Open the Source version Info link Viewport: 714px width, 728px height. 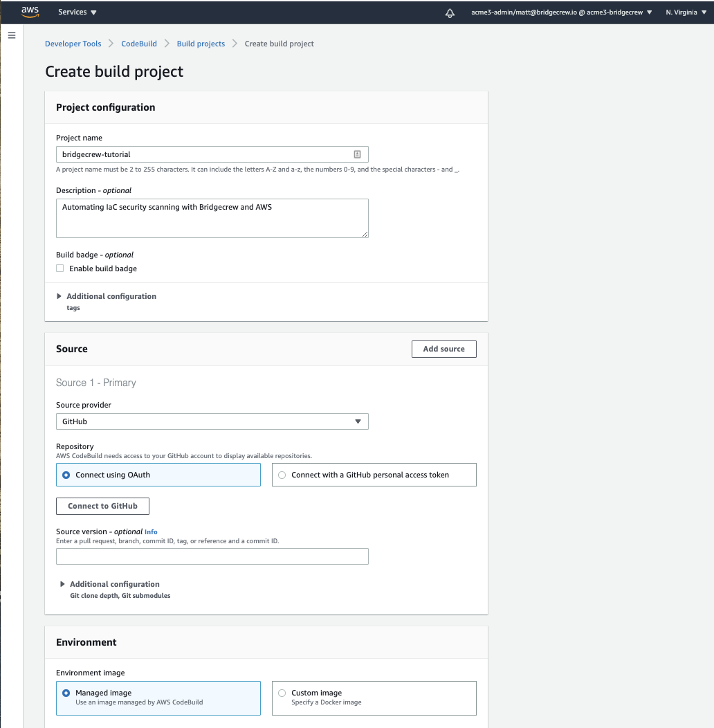(x=151, y=532)
